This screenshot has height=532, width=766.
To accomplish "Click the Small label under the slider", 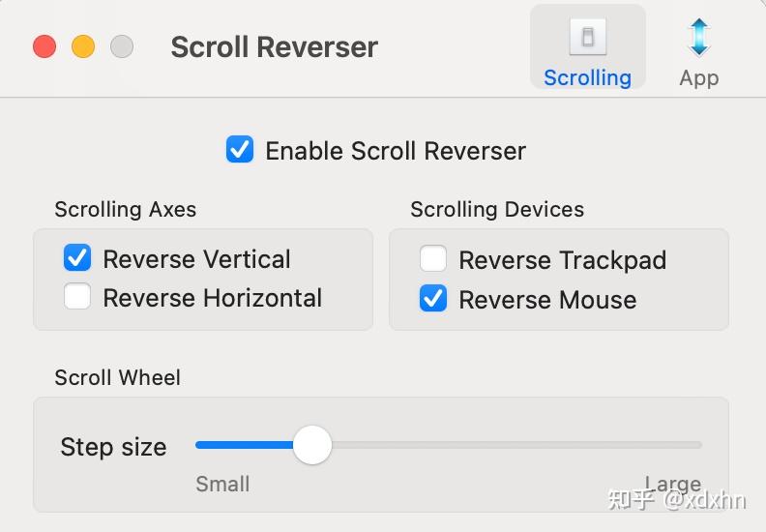I will [x=222, y=485].
